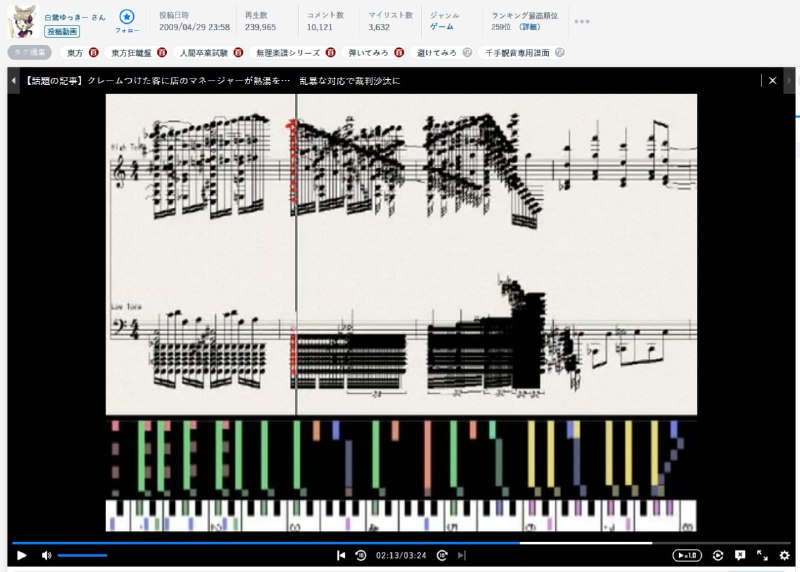800x572 pixels.
Task: Open the player settings gear
Action: click(x=784, y=555)
